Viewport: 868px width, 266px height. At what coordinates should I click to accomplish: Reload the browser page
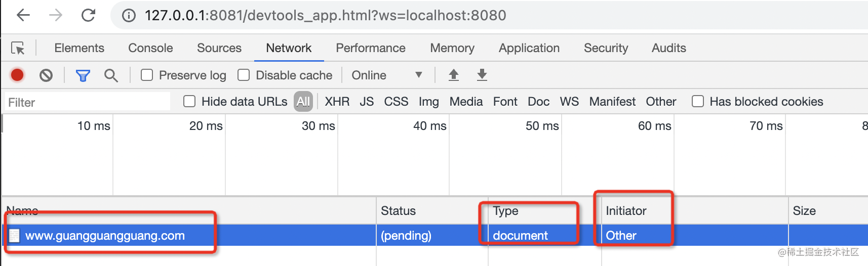tap(89, 15)
